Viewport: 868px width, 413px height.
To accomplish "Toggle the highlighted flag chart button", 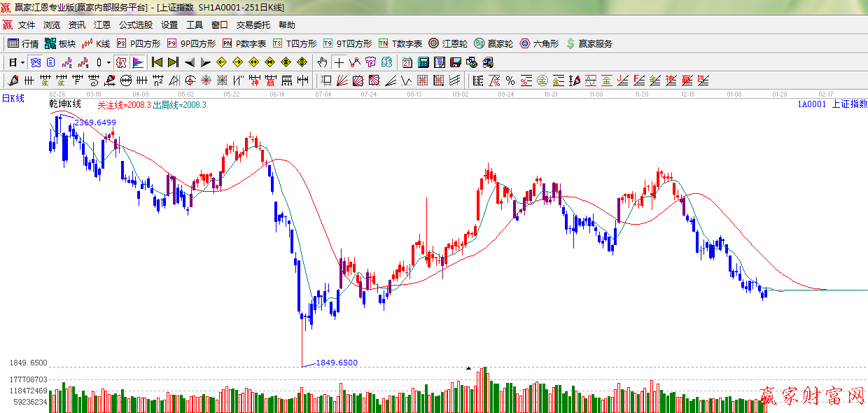I will [138, 62].
